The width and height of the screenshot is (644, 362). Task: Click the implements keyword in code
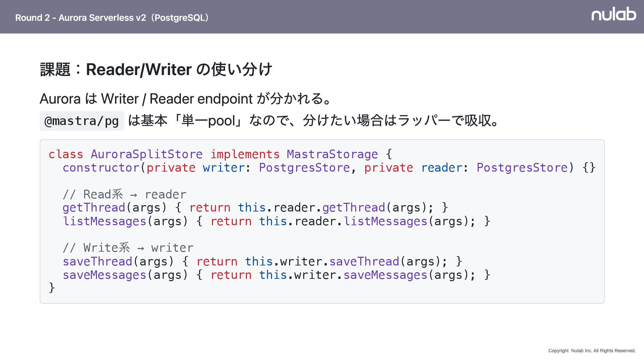pyautogui.click(x=245, y=154)
